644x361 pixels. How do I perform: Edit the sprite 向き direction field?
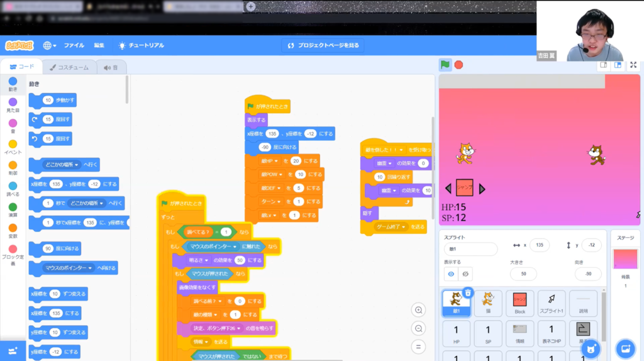[x=588, y=274]
